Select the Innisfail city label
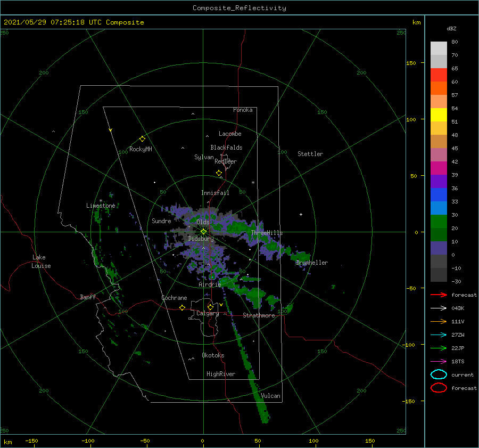The width and height of the screenshot is (479, 448). point(215,193)
